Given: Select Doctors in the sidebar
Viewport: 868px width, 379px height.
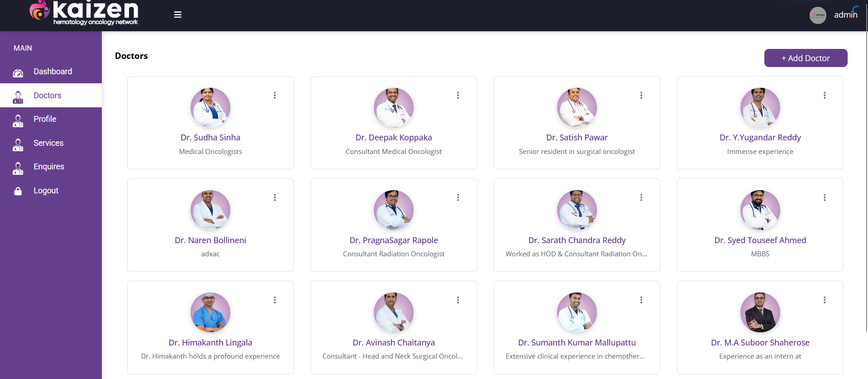Looking at the screenshot, I should point(51,96).
